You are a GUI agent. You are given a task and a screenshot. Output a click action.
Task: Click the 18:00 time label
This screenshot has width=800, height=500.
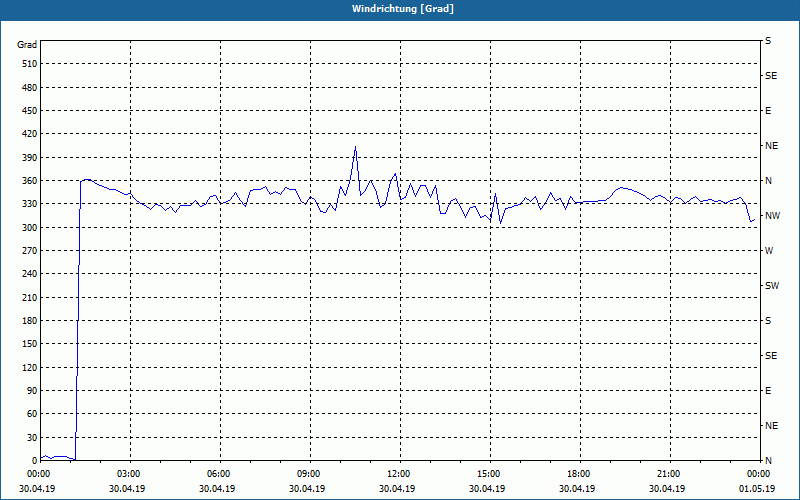point(578,474)
